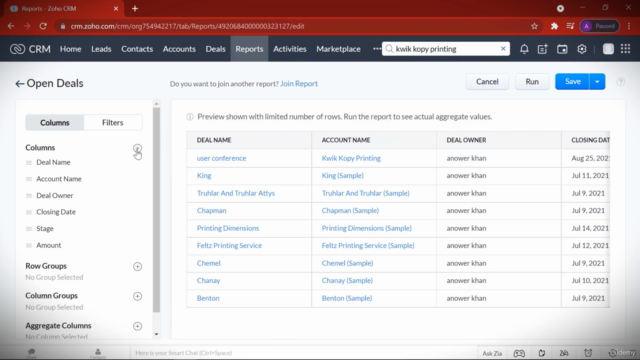
Task: Open the Marketplace module
Action: [x=338, y=49]
